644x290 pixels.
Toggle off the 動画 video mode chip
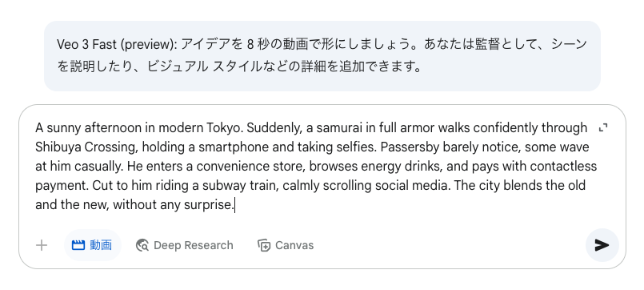(93, 246)
